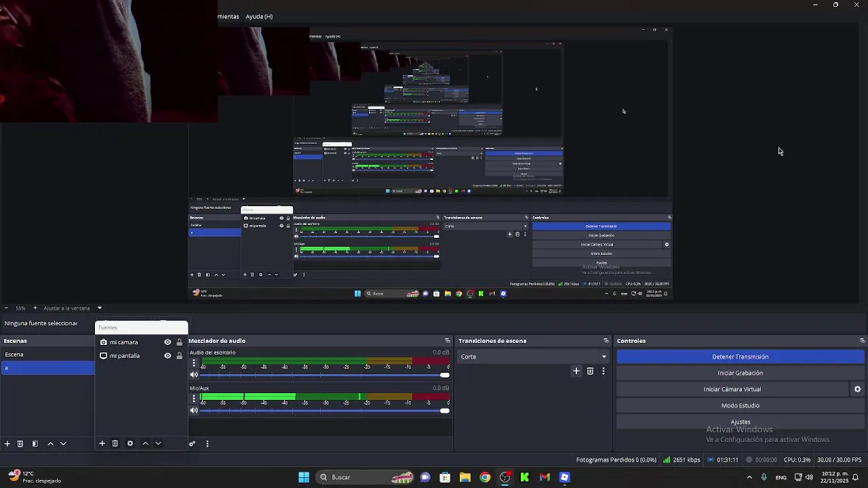
Task: Remove the scene transition with the trash icon
Action: point(590,371)
